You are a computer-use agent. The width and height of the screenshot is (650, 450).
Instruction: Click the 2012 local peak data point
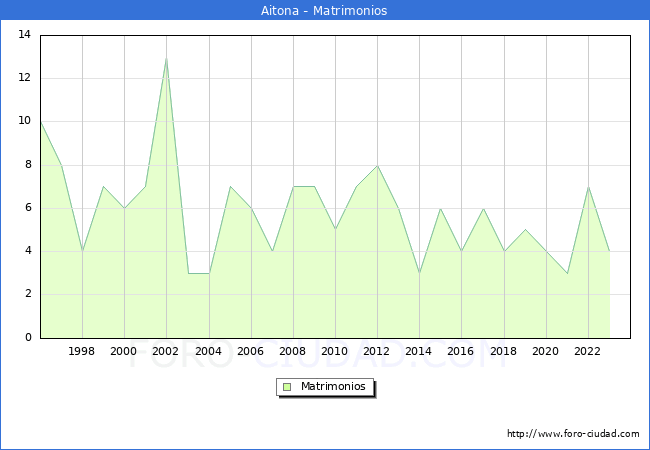377,166
